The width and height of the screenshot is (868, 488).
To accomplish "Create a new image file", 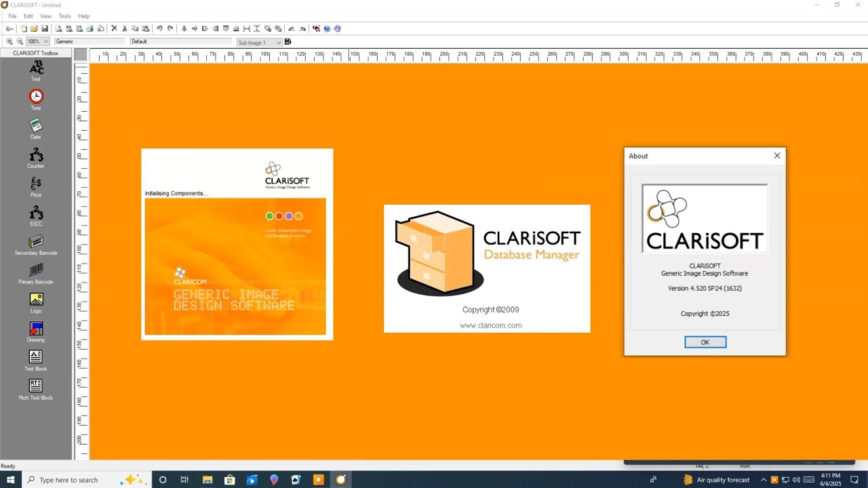I will tap(24, 28).
